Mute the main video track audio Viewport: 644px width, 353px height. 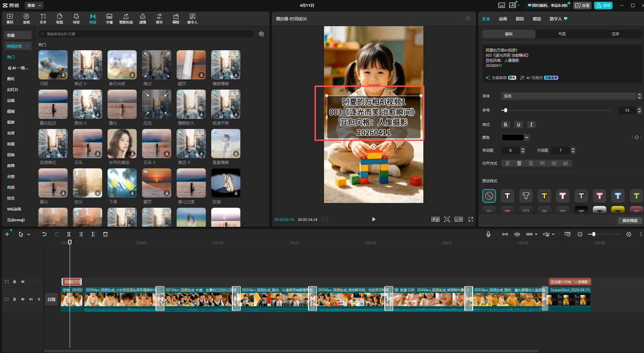(x=31, y=299)
